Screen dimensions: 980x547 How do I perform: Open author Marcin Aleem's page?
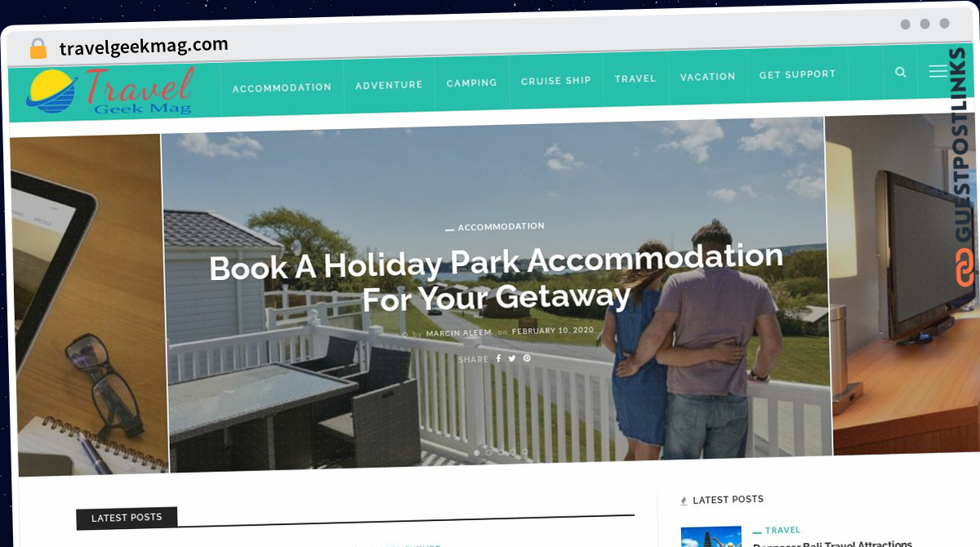tap(459, 333)
